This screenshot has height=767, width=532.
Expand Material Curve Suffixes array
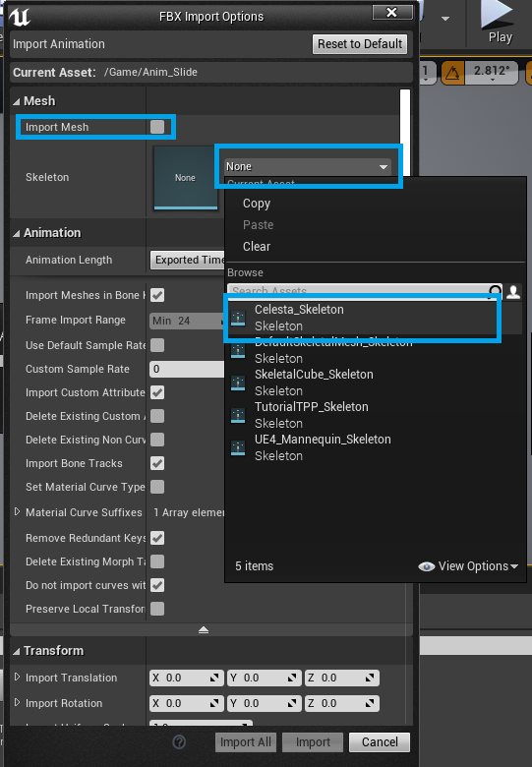[x=17, y=511]
